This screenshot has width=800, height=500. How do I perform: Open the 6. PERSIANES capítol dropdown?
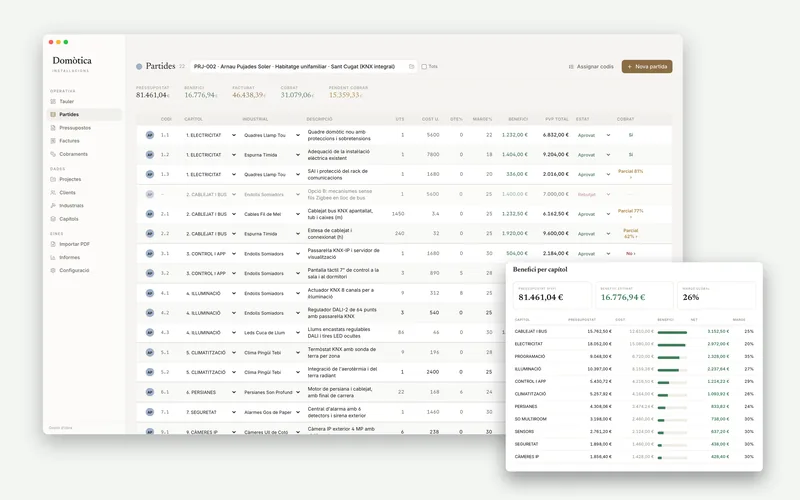(211, 392)
